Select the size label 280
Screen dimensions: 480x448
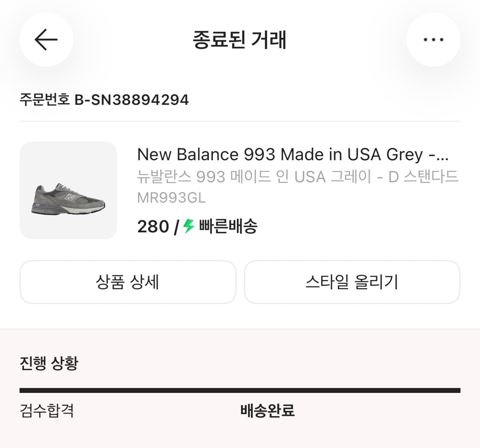tap(152, 226)
